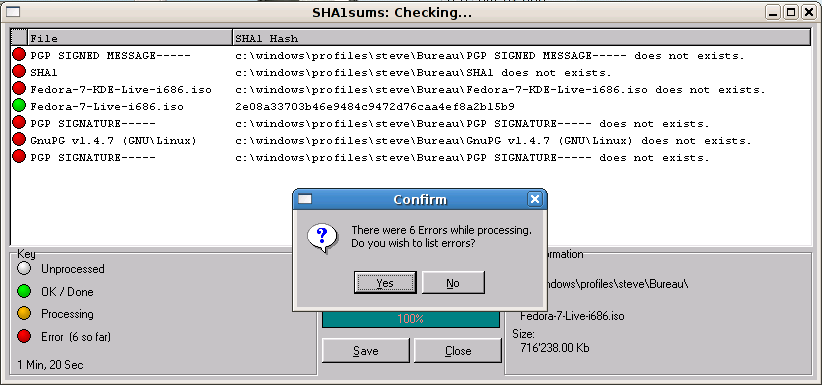The width and height of the screenshot is (822, 385).
Task: Click the 716'238.00 Kb size value
Action: click(x=555, y=347)
